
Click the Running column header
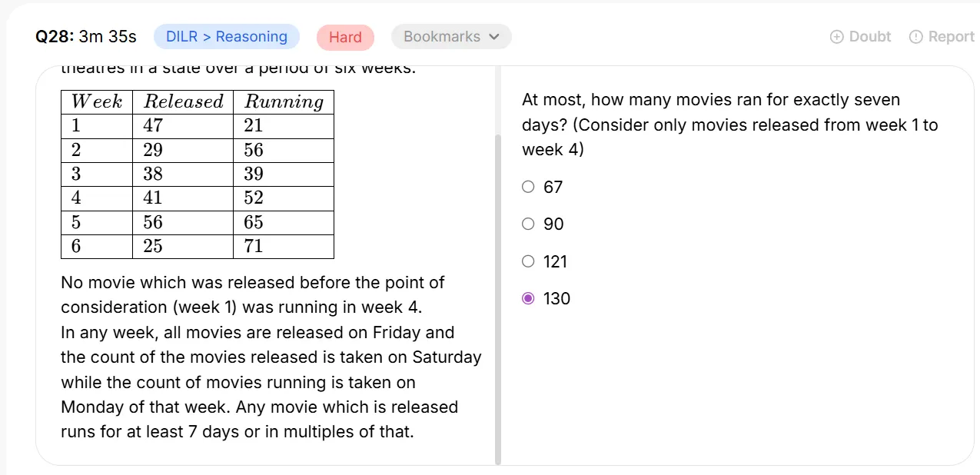coord(284,101)
